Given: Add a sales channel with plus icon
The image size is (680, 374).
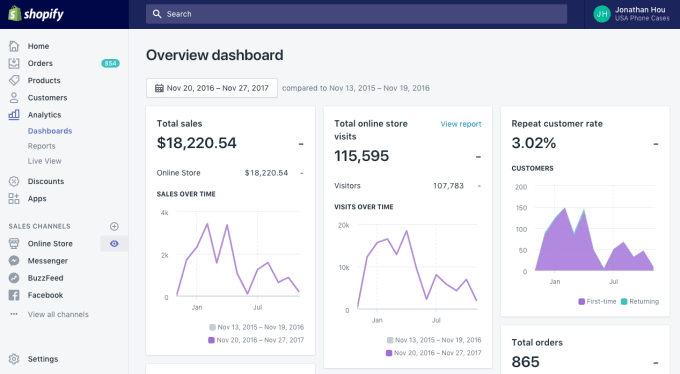Looking at the screenshot, I should coord(114,226).
